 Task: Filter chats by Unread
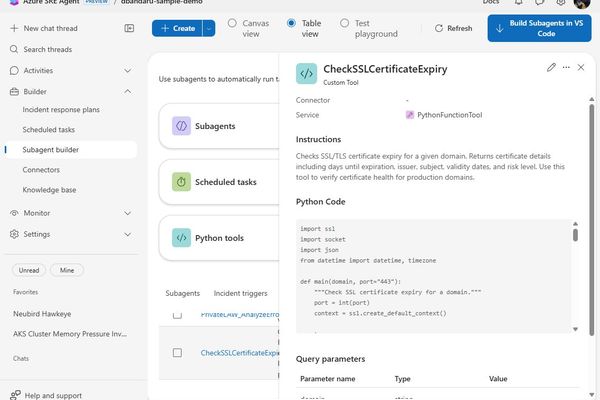point(29,270)
